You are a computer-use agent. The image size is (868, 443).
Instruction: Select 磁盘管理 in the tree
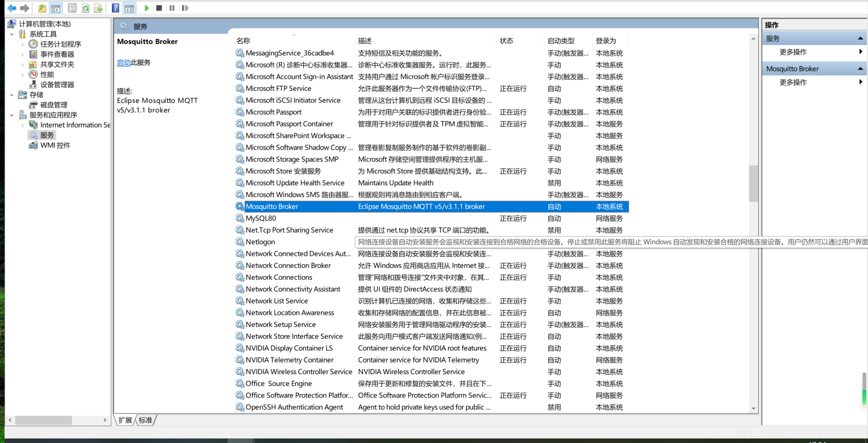[54, 105]
